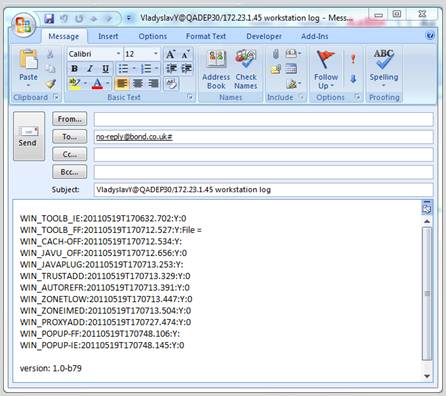Screen dimensions: 446x396
Task: Open the Add-Ins tab
Action: pos(315,36)
